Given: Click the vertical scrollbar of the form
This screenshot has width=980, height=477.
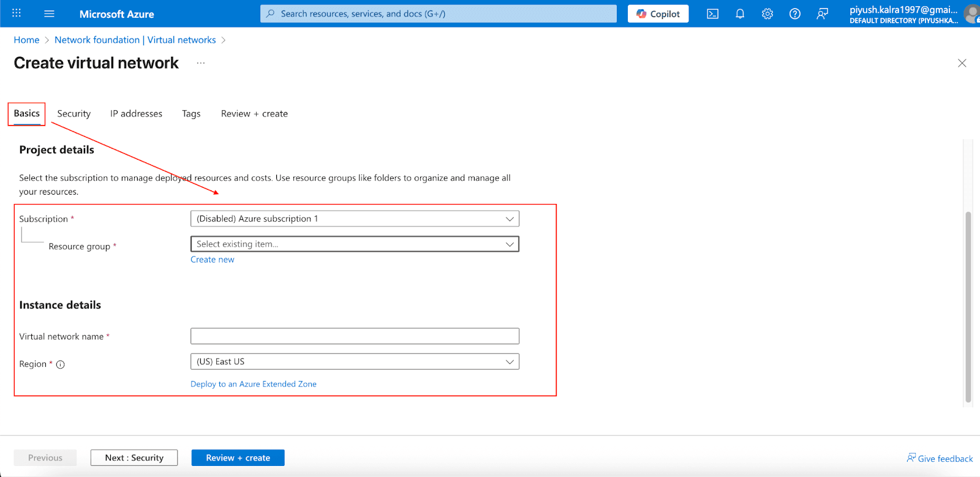Looking at the screenshot, I should 968,306.
